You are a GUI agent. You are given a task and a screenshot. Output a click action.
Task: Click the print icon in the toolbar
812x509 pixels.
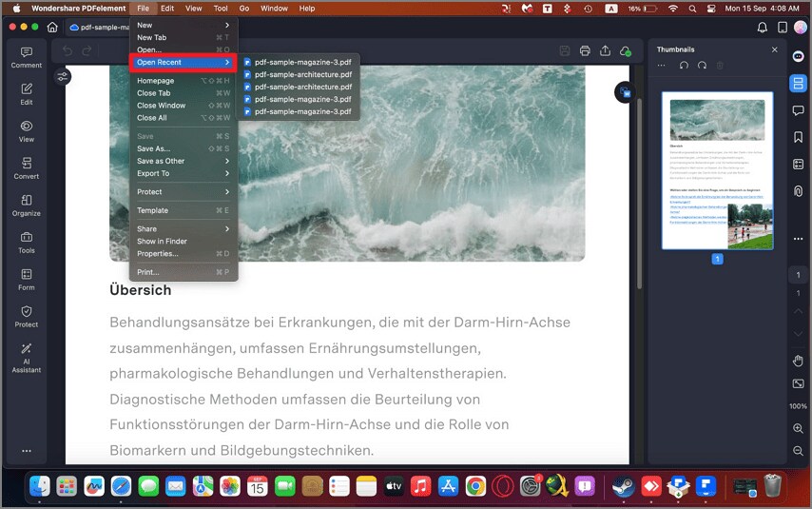click(x=585, y=50)
